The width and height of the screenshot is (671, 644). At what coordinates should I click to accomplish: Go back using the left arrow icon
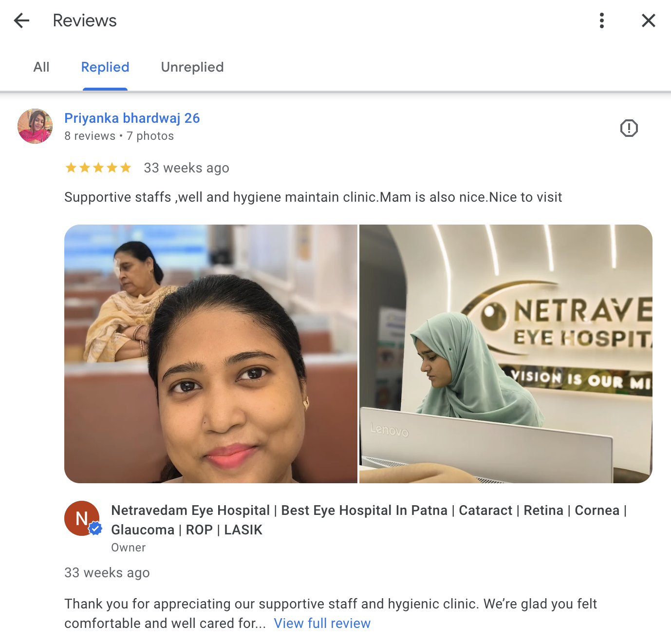21,20
